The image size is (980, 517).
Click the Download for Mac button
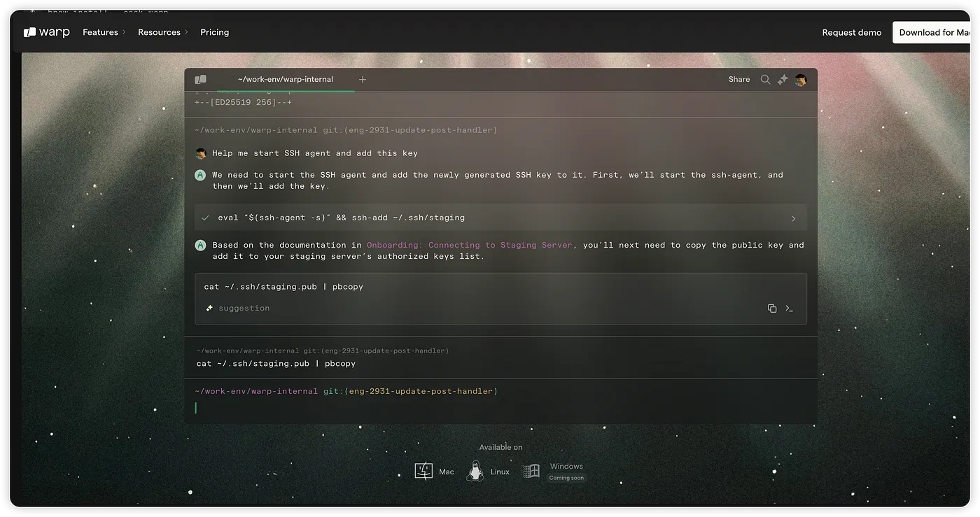932,33
